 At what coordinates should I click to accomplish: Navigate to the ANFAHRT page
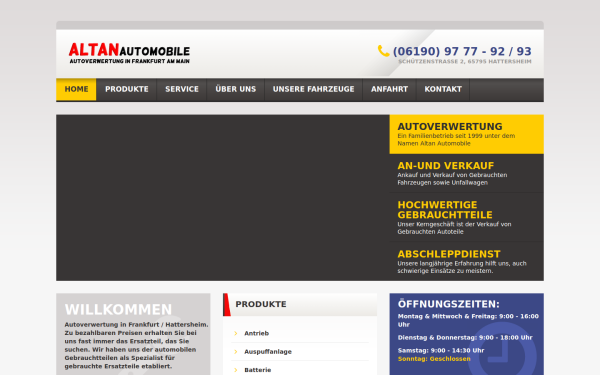(389, 89)
